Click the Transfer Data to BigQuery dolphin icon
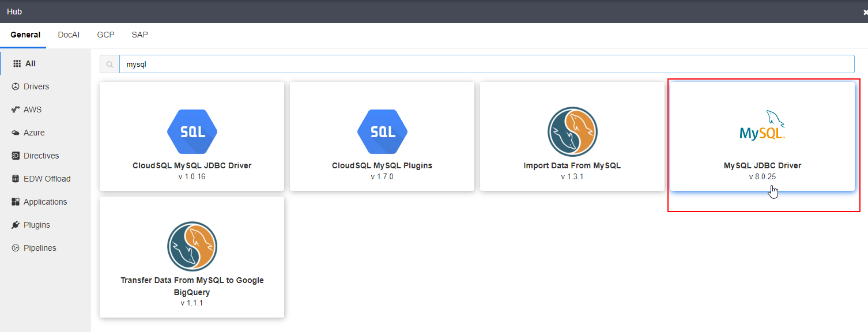This screenshot has height=332, width=868. point(192,247)
